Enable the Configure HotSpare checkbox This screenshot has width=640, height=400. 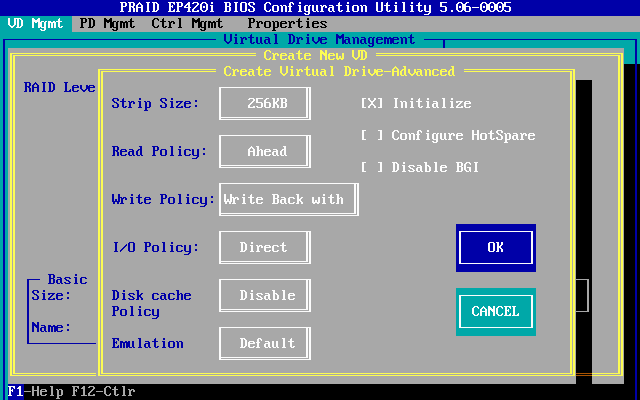372,135
